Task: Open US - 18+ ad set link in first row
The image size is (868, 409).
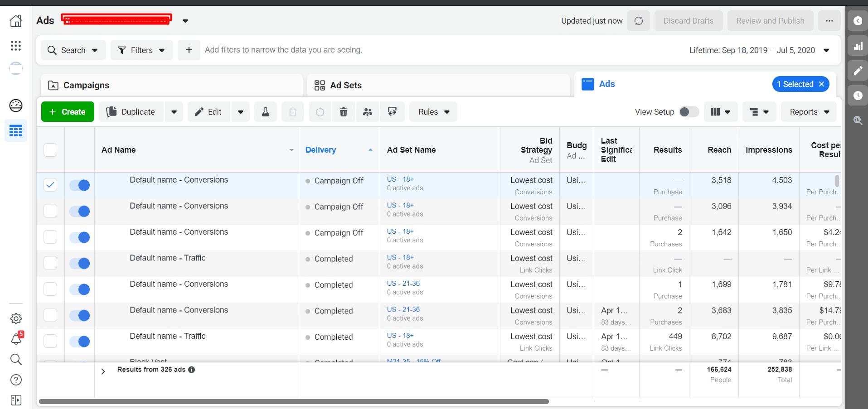Action: (400, 179)
